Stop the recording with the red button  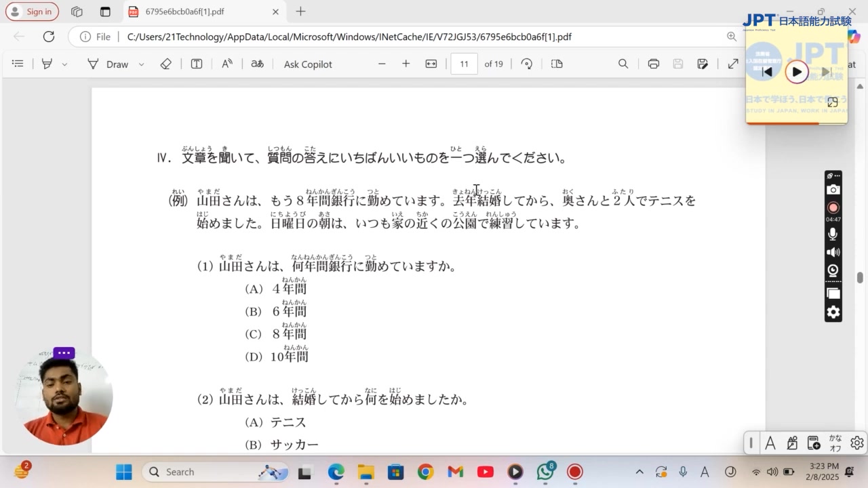(833, 207)
